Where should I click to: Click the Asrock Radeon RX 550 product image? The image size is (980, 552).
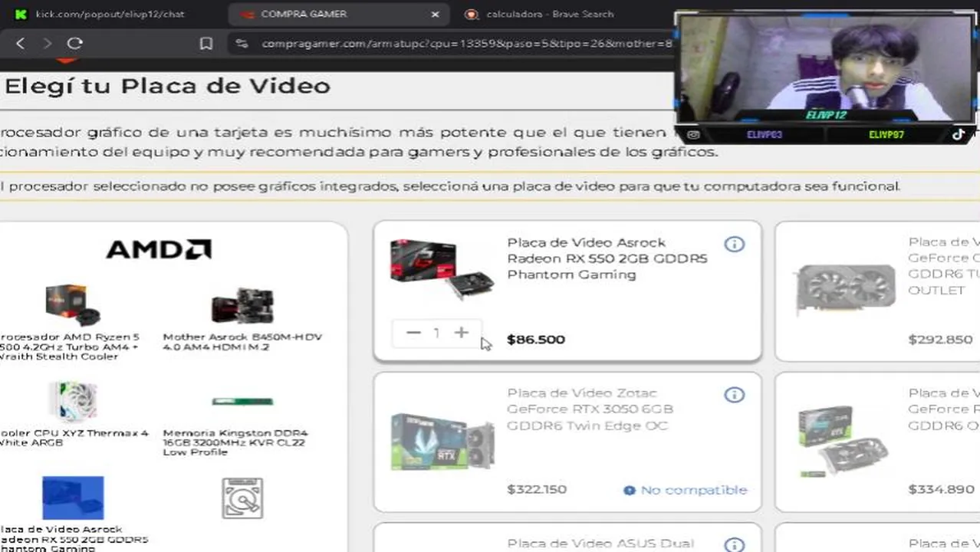pos(441,268)
